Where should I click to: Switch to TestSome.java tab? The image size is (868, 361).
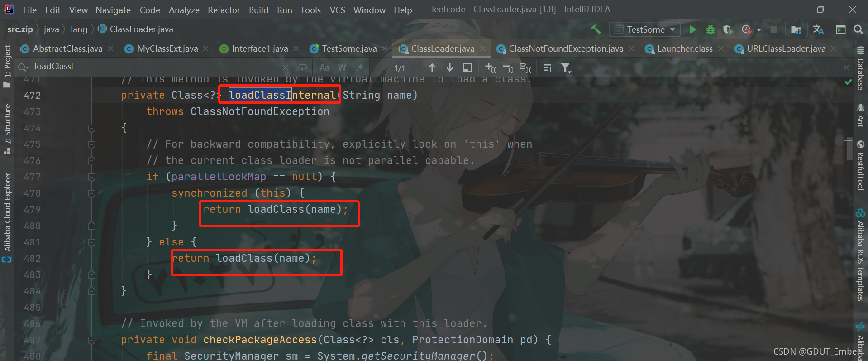349,48
